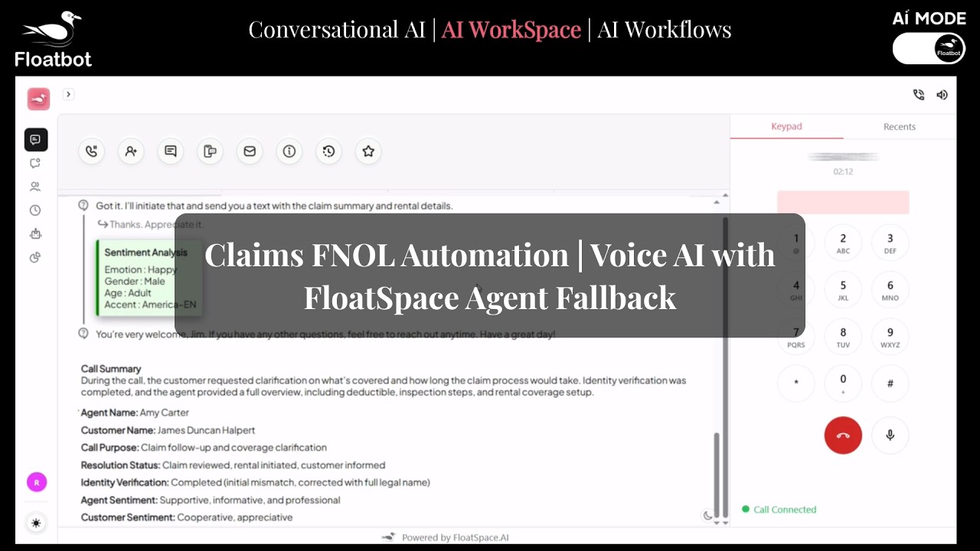980x551 pixels.
Task: Click the 'Customer Name: James Duncan Halpert' line
Action: (x=168, y=430)
